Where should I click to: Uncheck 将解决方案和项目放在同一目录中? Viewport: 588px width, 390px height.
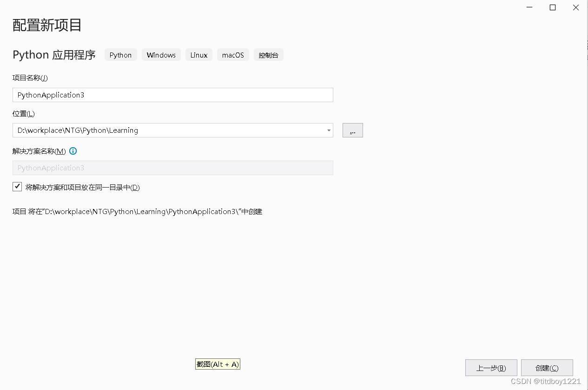17,186
